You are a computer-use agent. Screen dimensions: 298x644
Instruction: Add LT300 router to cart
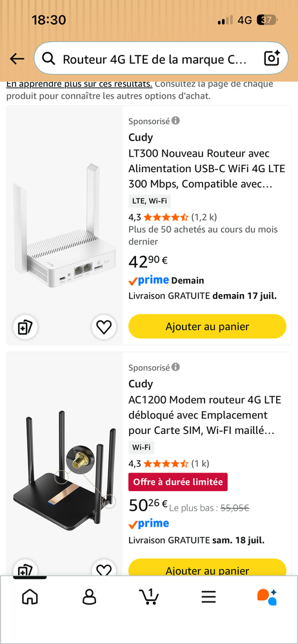tap(207, 327)
